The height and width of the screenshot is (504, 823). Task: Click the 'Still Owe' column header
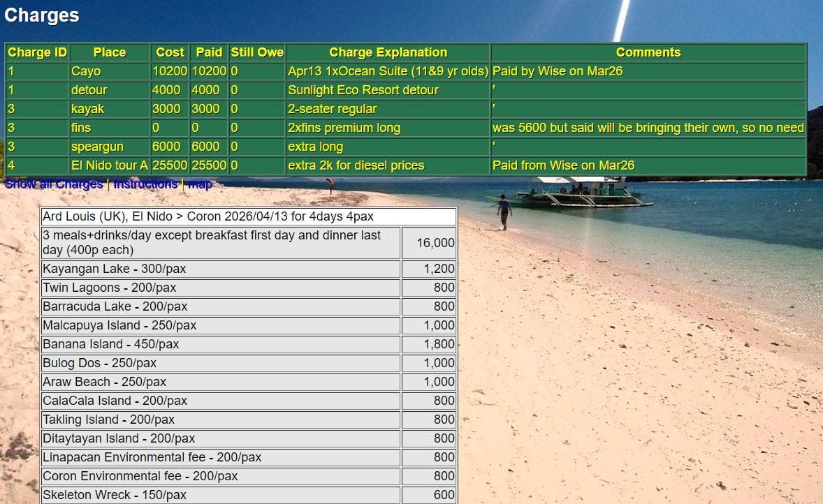click(257, 52)
